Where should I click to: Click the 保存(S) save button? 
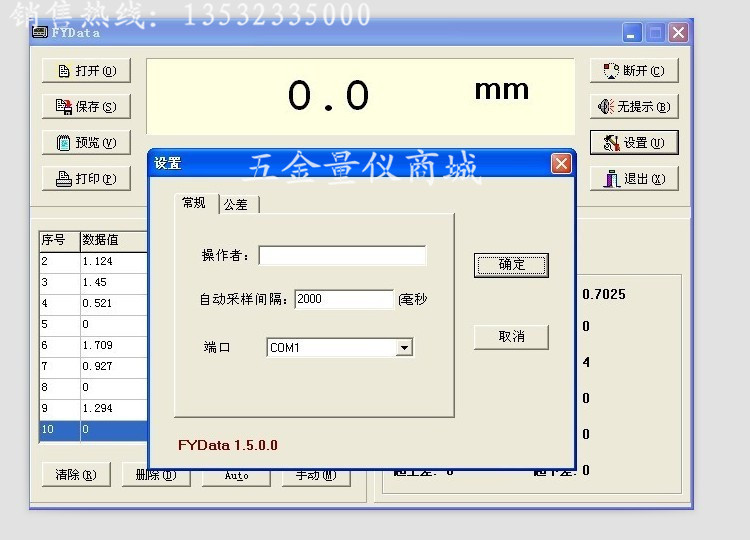[x=86, y=107]
